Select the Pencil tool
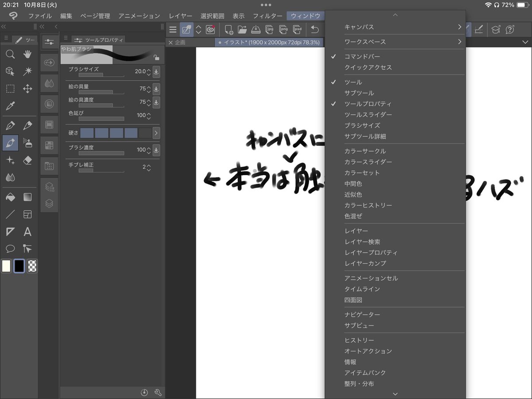The image size is (532, 399). 27,126
